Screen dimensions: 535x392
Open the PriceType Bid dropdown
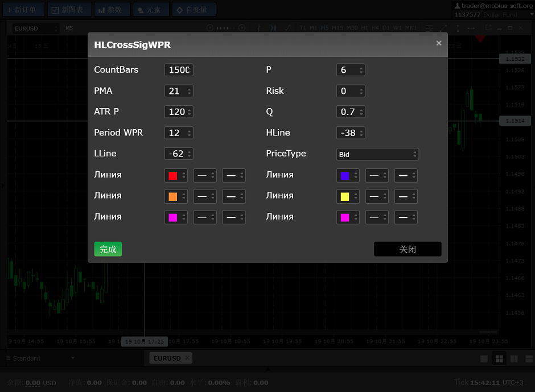pyautogui.click(x=377, y=154)
